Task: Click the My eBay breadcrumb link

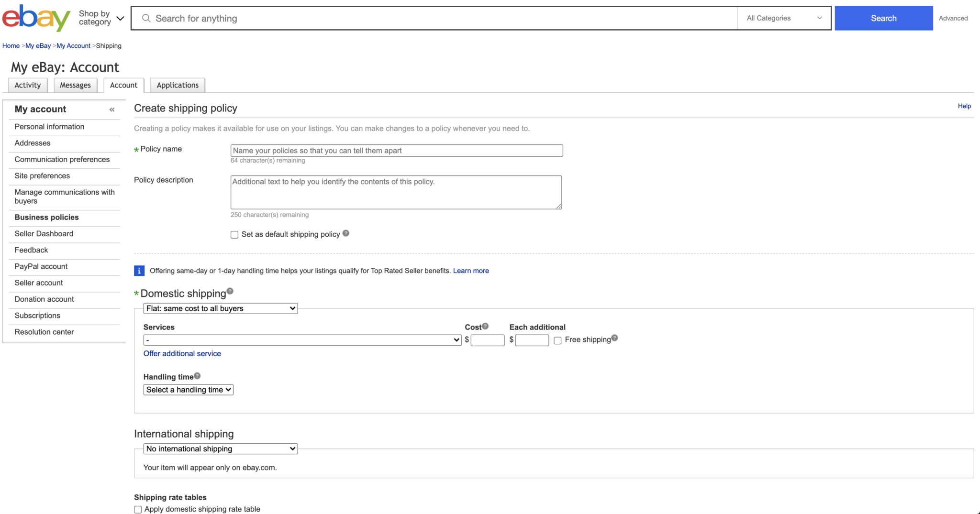Action: 38,46
